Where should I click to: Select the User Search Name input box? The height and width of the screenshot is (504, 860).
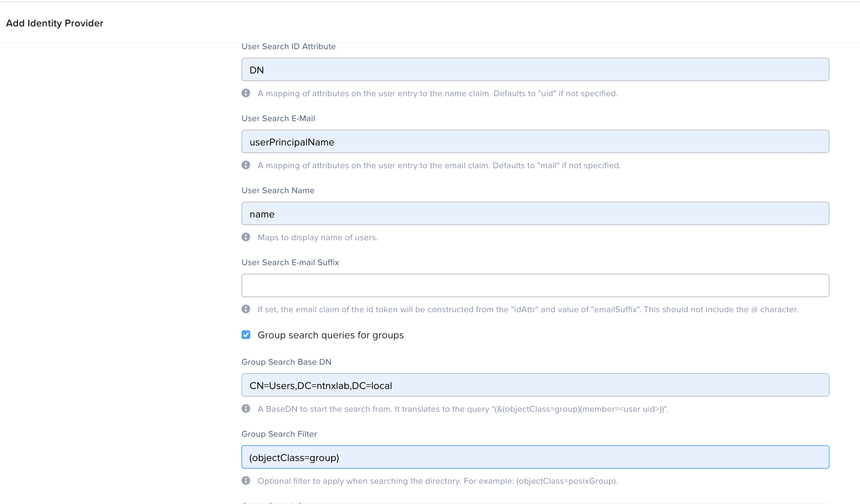pos(535,213)
